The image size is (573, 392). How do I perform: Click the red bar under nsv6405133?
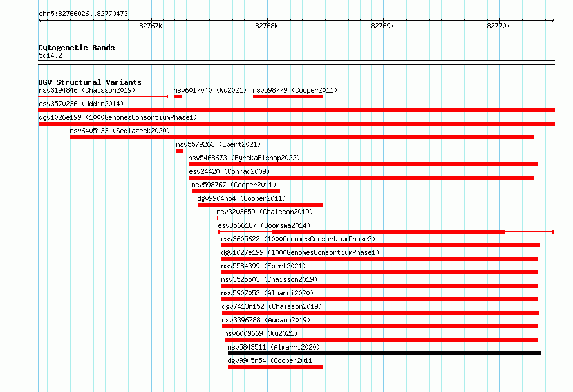[302, 137]
